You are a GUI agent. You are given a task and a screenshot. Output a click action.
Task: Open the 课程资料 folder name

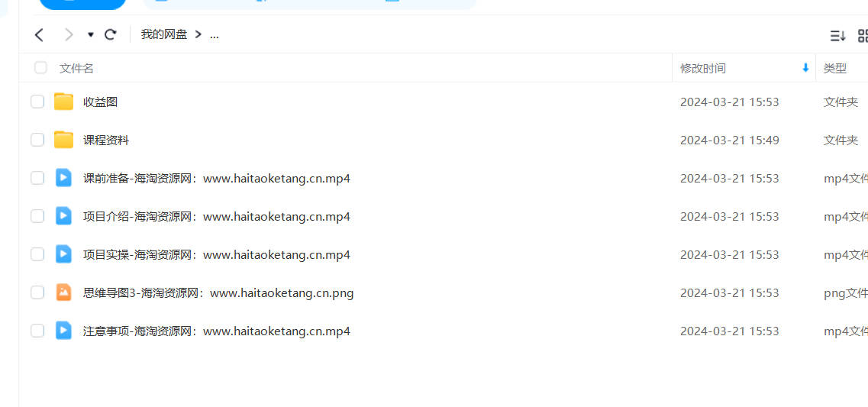[106, 140]
